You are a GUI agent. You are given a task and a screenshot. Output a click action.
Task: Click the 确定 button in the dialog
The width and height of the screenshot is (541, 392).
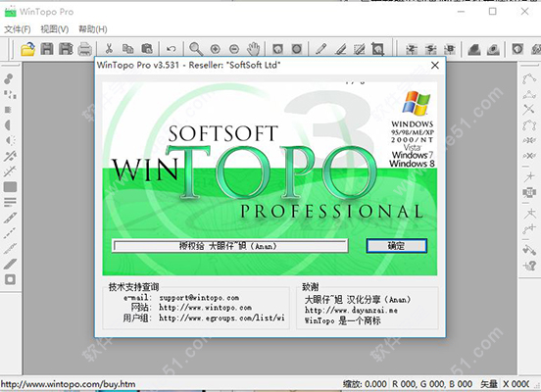(x=396, y=246)
